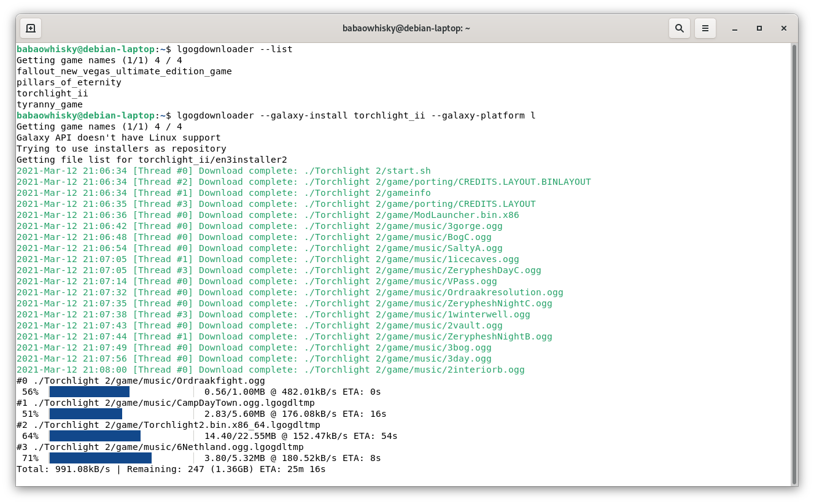Viewport: 814px width, 504px height.
Task: Click the 1winterwell.ogg download line
Action: point(273,314)
